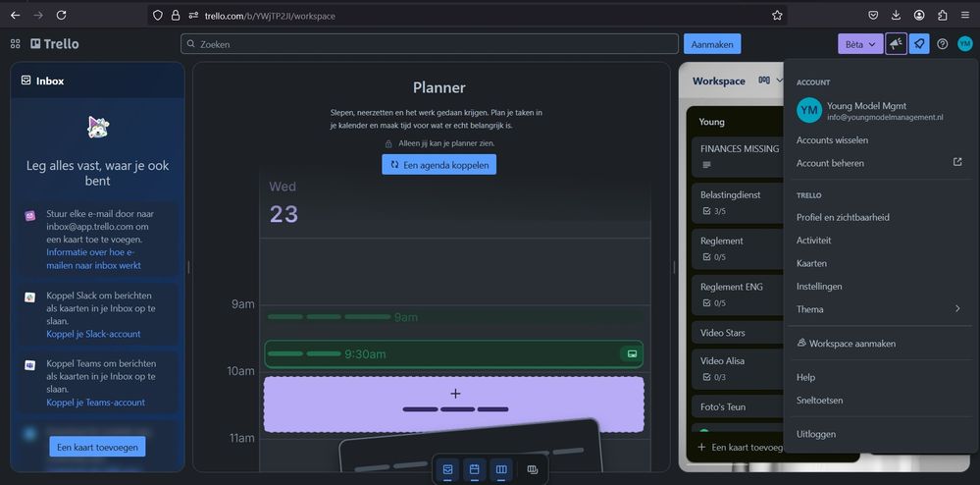Open the Trello app switcher grid icon
The image size is (980, 485).
click(16, 44)
